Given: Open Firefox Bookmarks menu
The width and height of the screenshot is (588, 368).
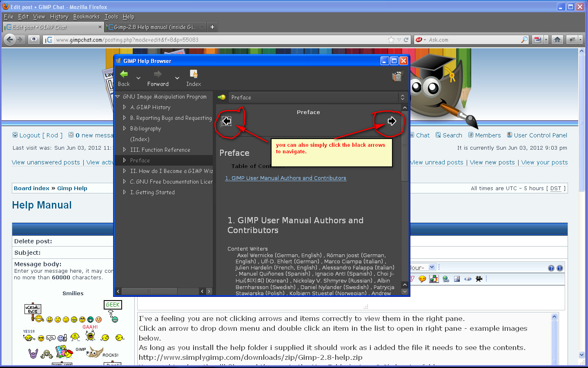Looking at the screenshot, I should (86, 17).
